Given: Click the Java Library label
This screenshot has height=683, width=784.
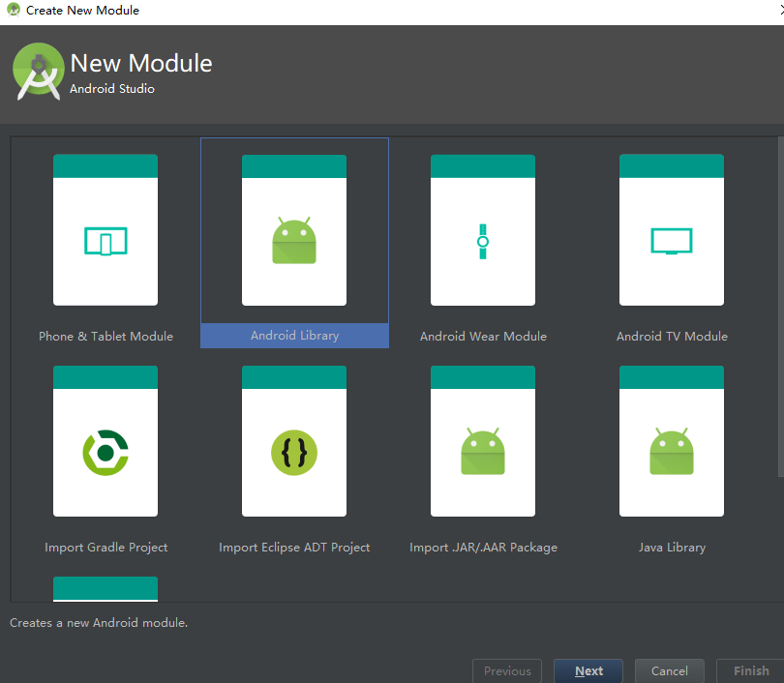Looking at the screenshot, I should point(672,548).
